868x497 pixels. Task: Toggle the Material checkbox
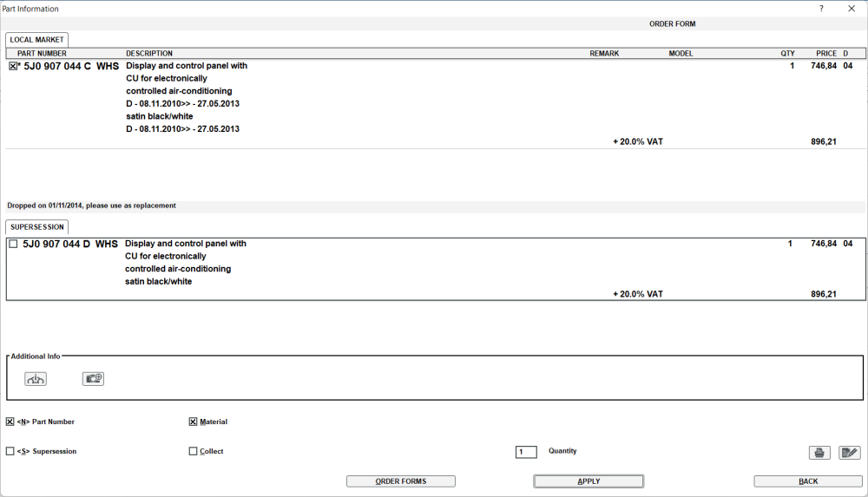(193, 422)
